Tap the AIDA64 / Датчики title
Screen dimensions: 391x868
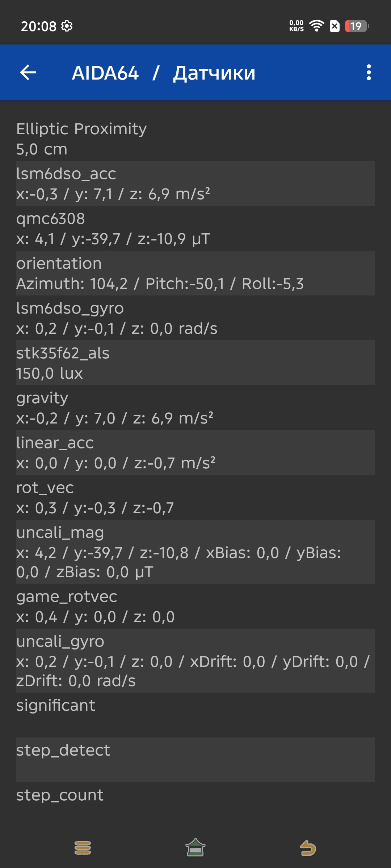pyautogui.click(x=164, y=73)
